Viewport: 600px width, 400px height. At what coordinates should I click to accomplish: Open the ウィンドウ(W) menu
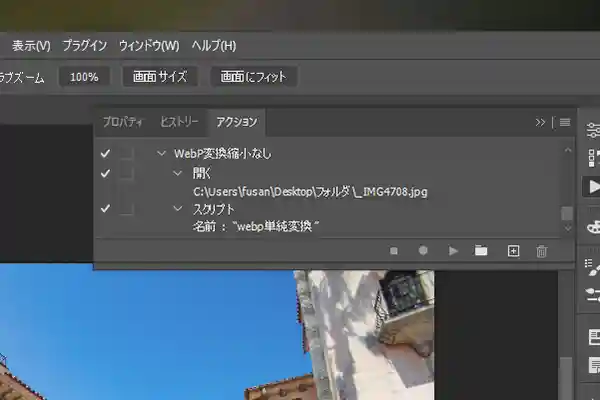[149, 46]
